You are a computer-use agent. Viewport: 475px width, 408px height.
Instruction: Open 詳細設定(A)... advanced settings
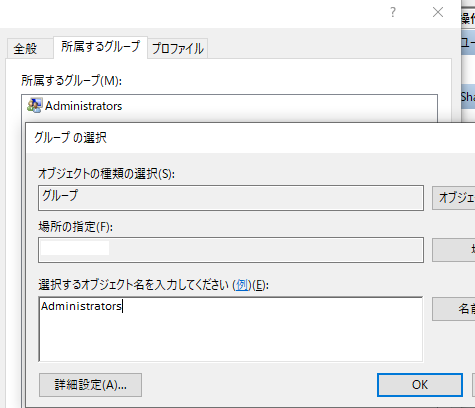90,385
